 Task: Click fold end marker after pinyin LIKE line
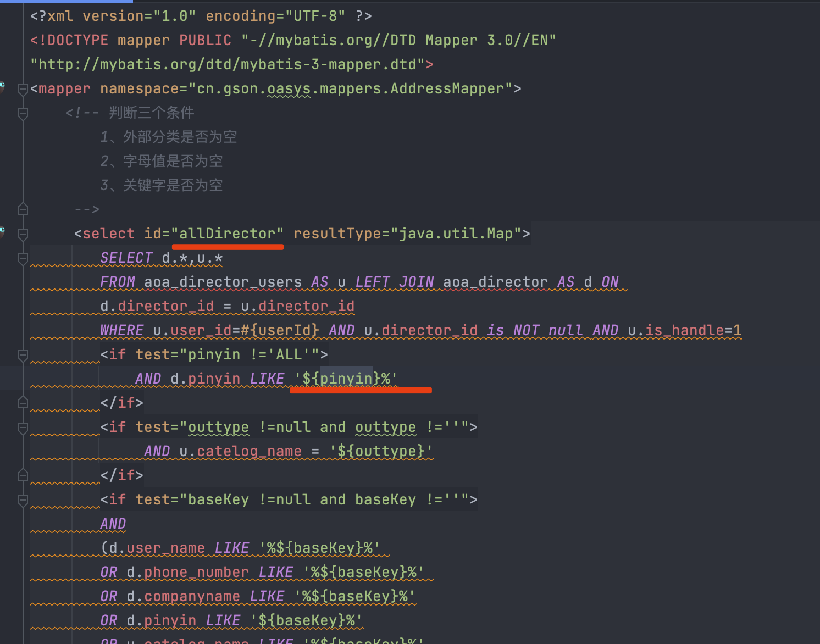point(23,403)
